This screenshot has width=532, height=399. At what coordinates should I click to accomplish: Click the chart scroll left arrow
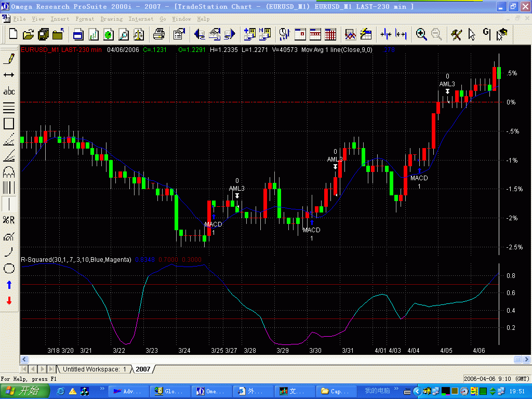click(x=24, y=359)
